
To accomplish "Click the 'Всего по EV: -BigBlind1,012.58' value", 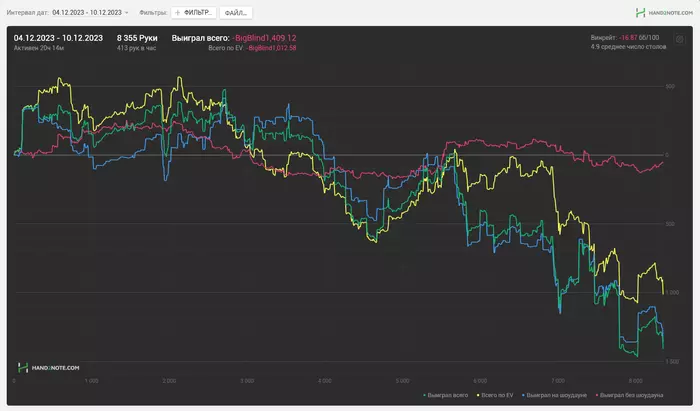I will tap(252, 48).
